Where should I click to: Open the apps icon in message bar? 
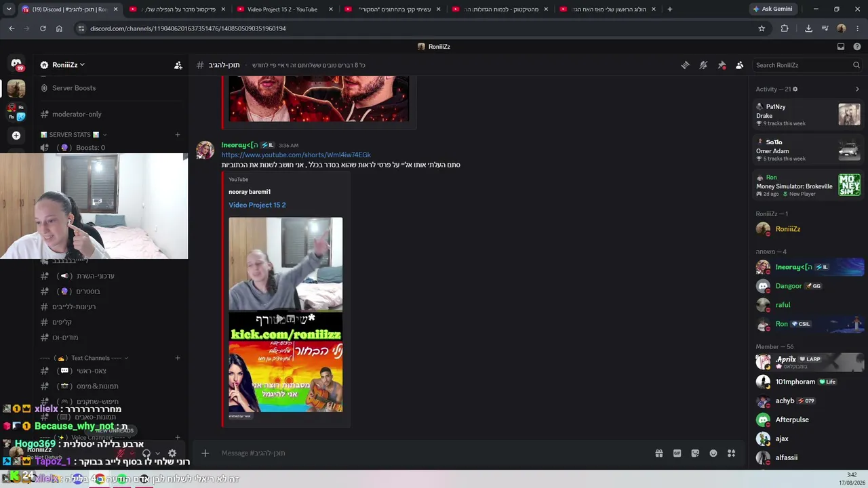click(x=731, y=453)
